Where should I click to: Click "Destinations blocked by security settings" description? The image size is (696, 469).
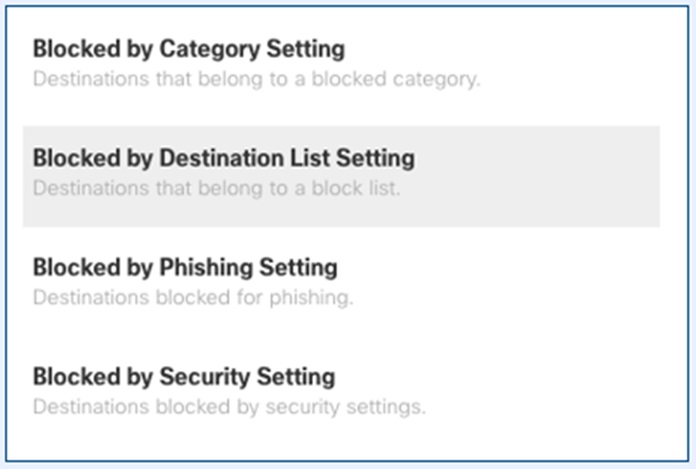point(229,407)
